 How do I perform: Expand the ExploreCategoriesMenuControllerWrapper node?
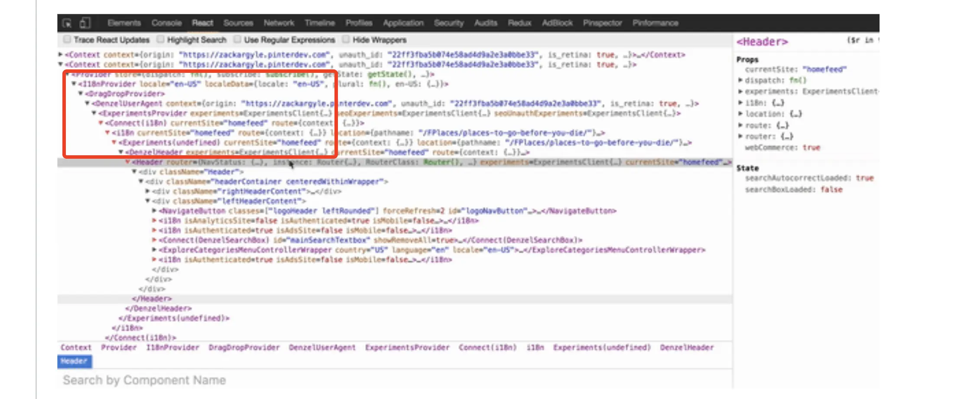coord(154,250)
